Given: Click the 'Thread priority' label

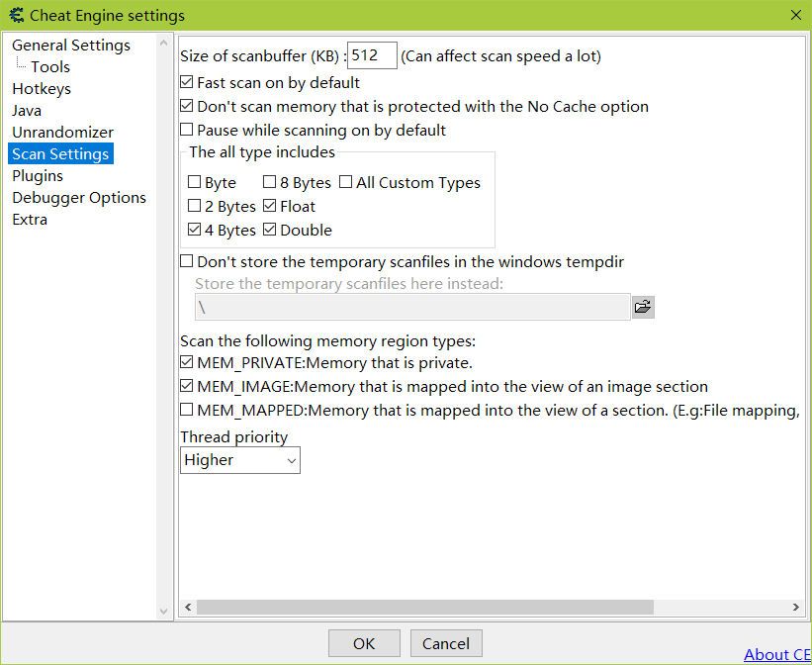Looking at the screenshot, I should click(233, 437).
